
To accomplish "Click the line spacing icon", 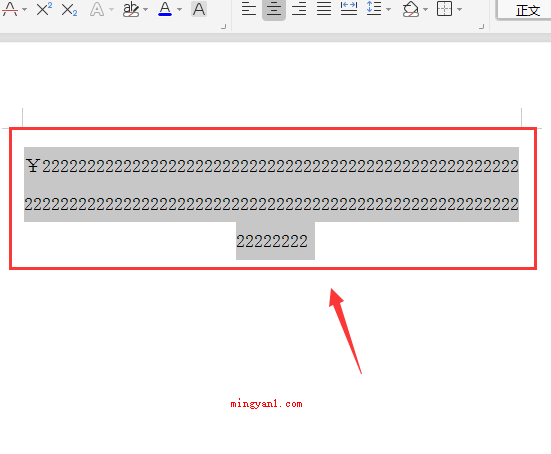I will [374, 9].
